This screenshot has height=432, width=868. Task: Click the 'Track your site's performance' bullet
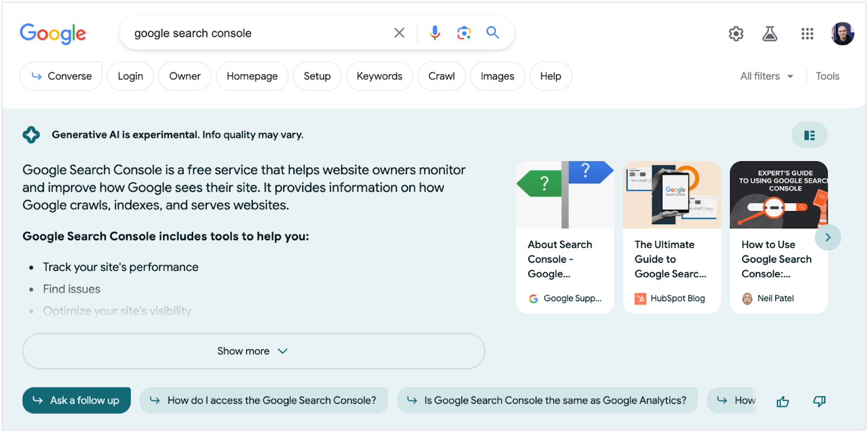click(x=120, y=267)
